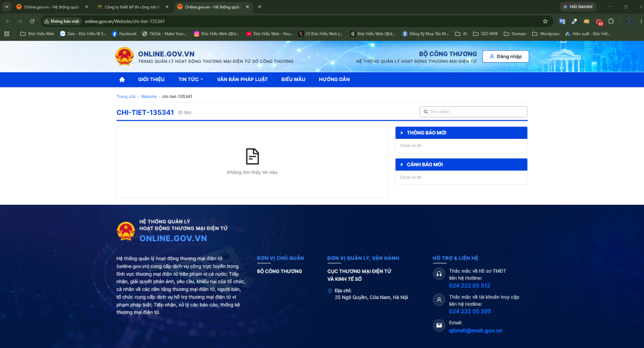This screenshot has height=348, width=644.
Task: Open the HƯỚNG DẪN menu item
Action: (335, 80)
